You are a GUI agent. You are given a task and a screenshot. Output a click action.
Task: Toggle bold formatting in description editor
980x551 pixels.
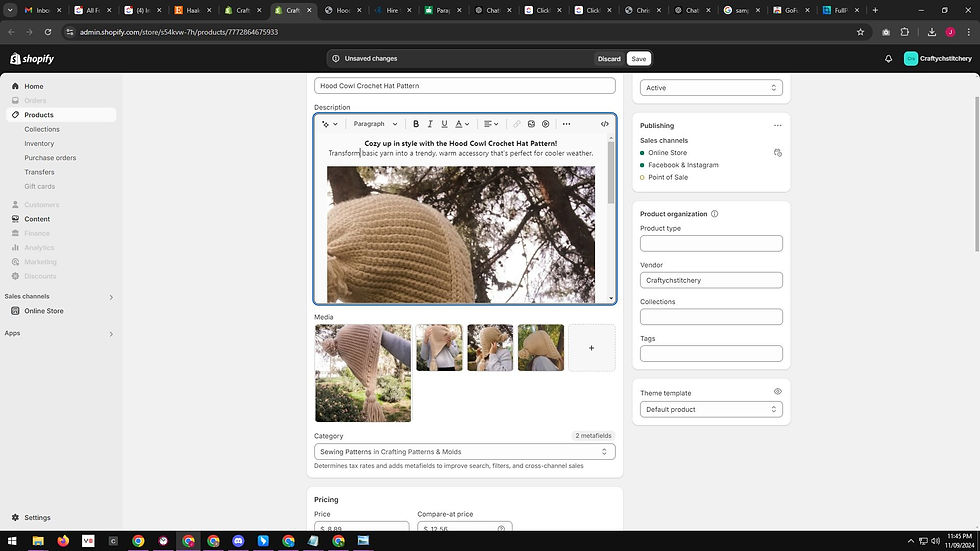416,124
